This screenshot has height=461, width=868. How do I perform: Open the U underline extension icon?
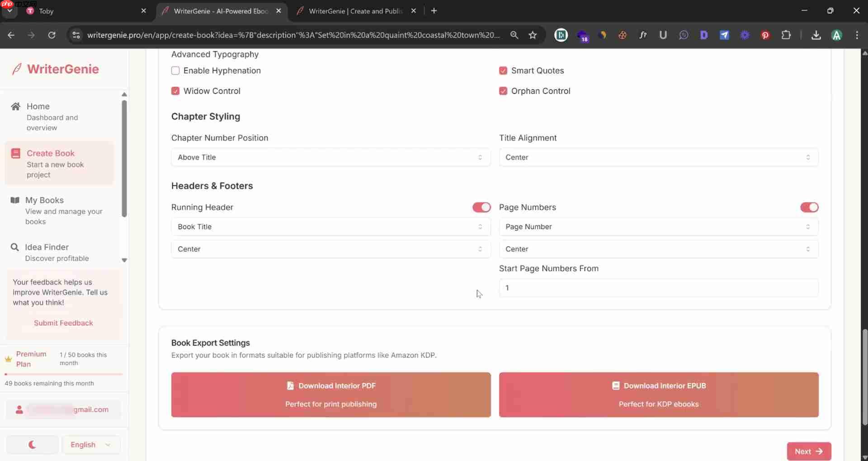663,35
